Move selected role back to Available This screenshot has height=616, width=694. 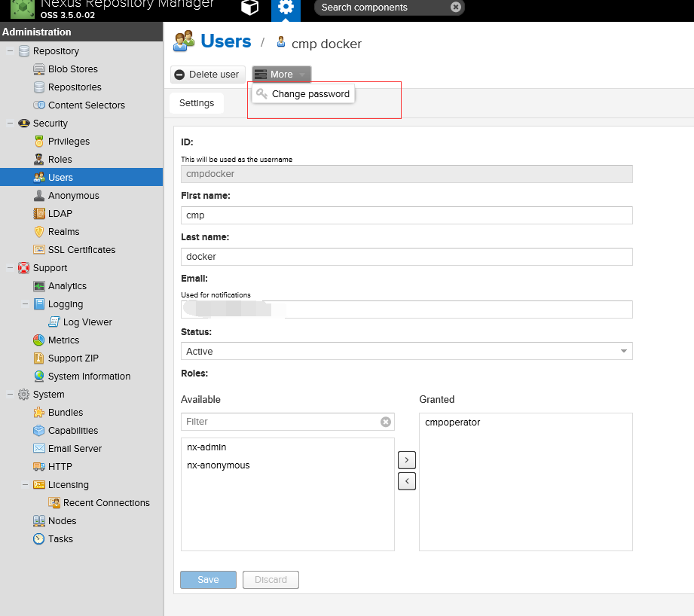tap(407, 481)
